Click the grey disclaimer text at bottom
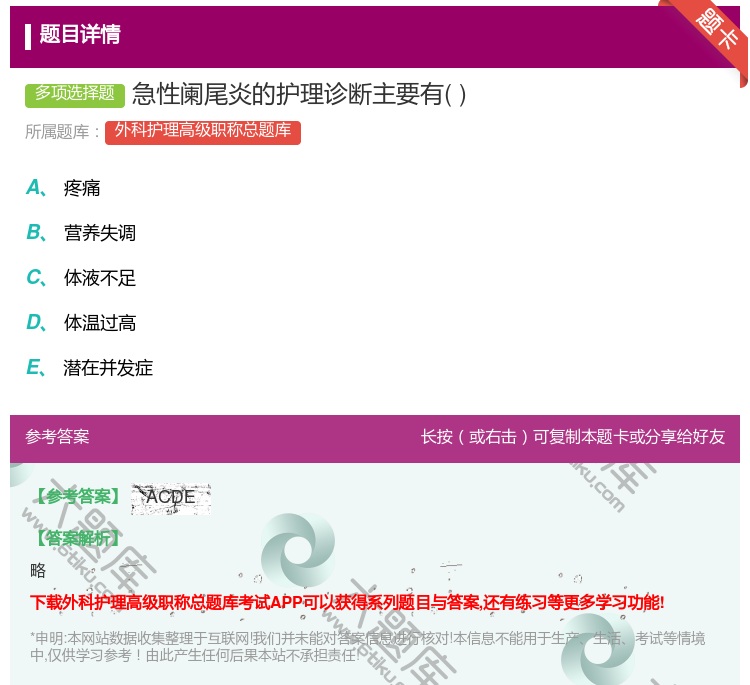 (367, 646)
